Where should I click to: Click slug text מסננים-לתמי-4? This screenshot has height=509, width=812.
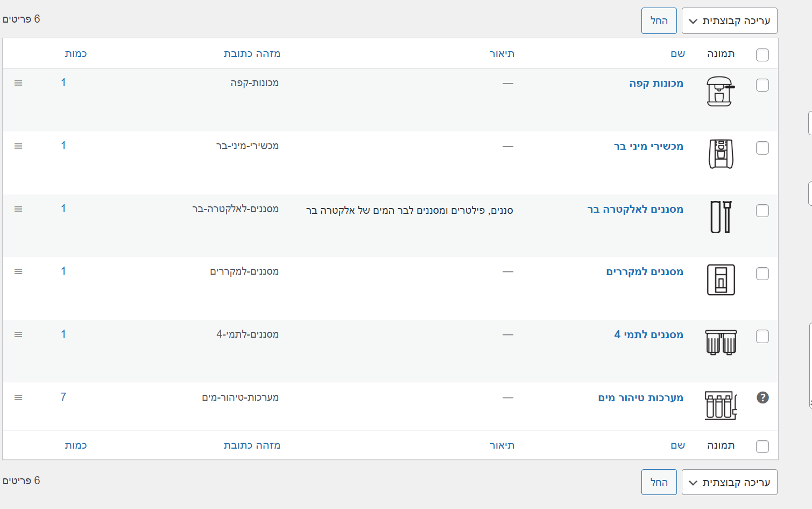[248, 334]
